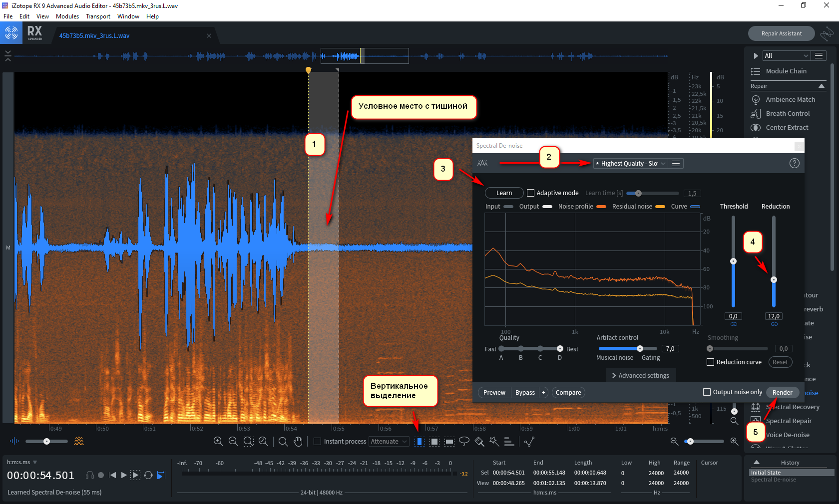Viewport: 839px width, 504px height.
Task: Click the Learn noise profile button
Action: (504, 193)
